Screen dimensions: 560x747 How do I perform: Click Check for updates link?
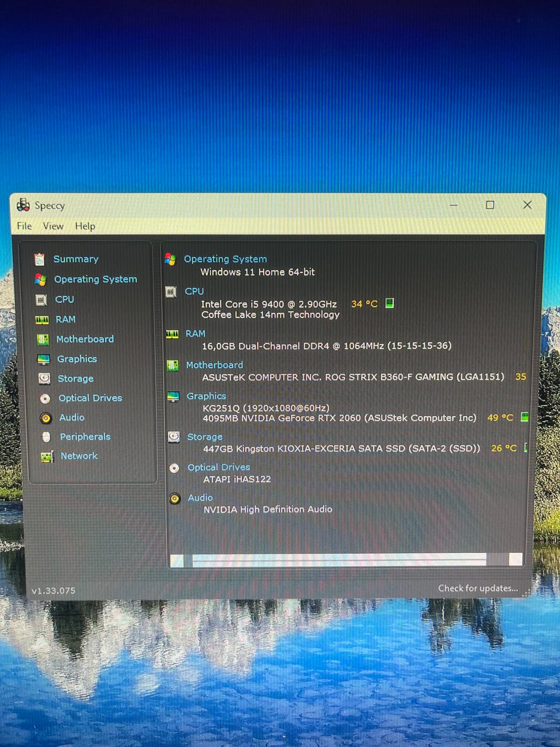pyautogui.click(x=478, y=588)
